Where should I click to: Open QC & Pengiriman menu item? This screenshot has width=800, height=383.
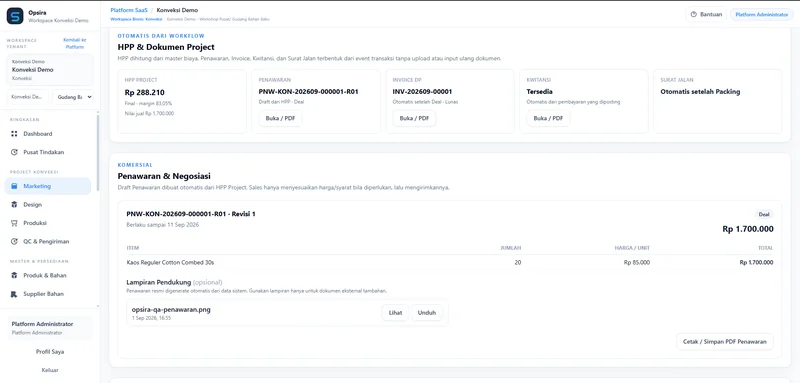coord(48,241)
